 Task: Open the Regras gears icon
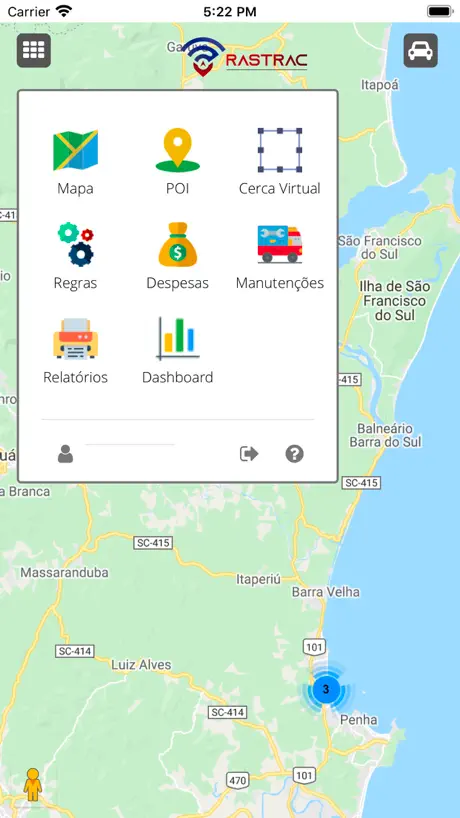coord(76,245)
